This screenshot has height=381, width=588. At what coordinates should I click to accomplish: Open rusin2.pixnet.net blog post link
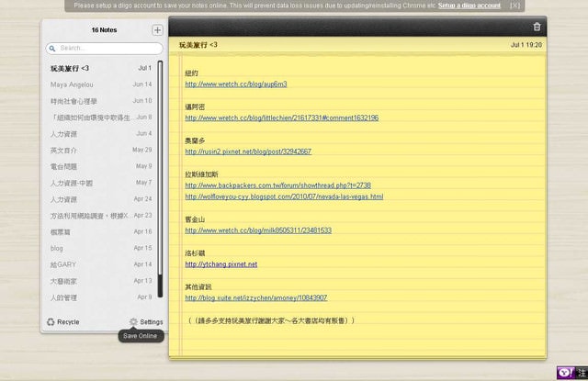click(248, 151)
